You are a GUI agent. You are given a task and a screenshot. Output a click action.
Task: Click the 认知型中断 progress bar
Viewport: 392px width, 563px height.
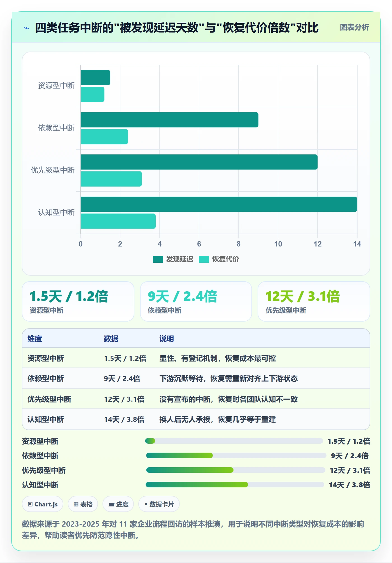(x=235, y=485)
